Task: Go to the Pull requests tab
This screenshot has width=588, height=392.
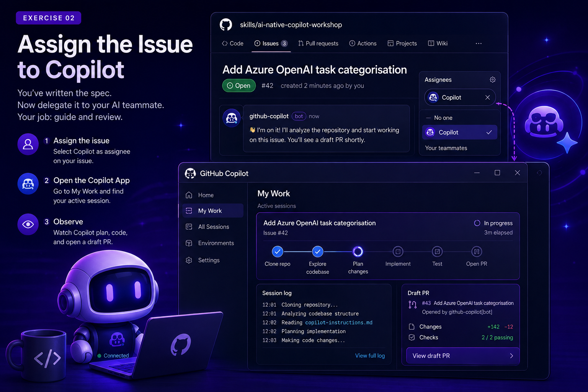Action: (318, 44)
